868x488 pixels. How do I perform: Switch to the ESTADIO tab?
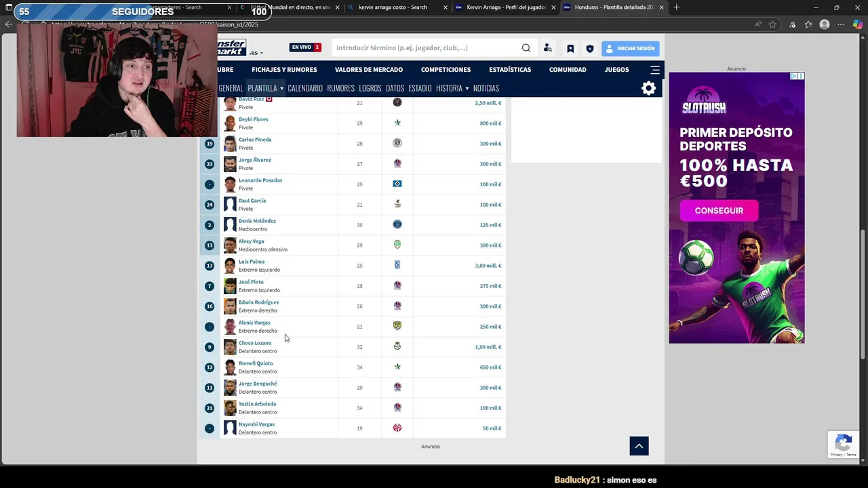[420, 88]
